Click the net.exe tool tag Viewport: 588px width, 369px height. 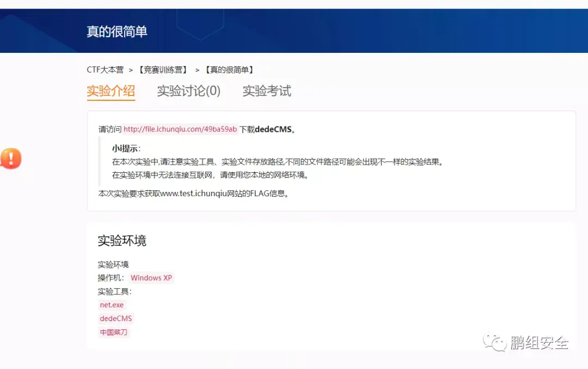112,305
